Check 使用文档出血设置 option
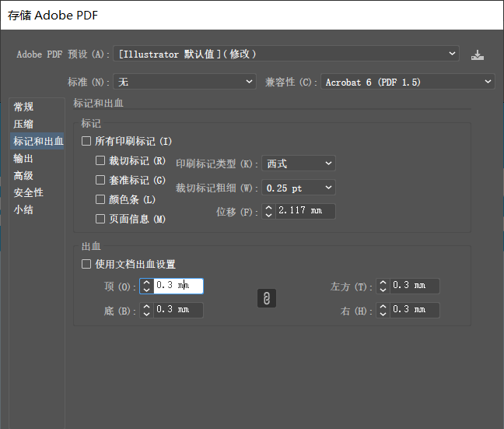The image size is (504, 429). click(86, 264)
